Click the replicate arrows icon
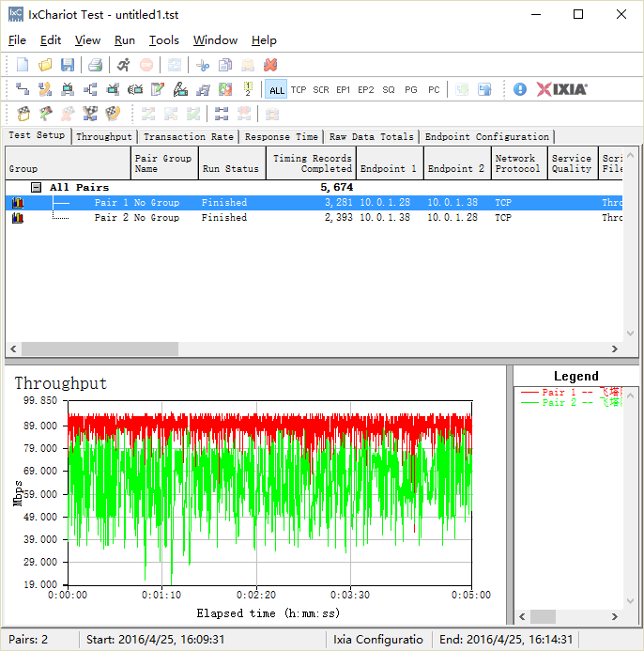The width and height of the screenshot is (644, 651). 225,89
